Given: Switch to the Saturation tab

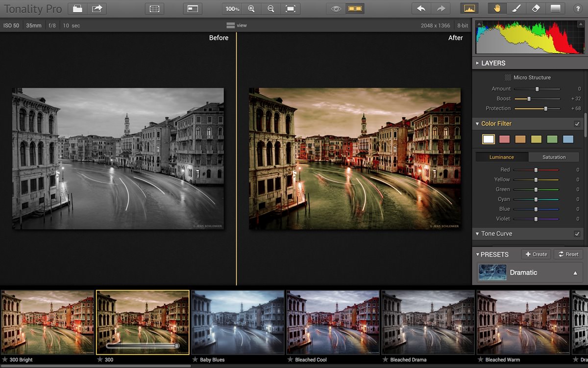Looking at the screenshot, I should tap(554, 157).
